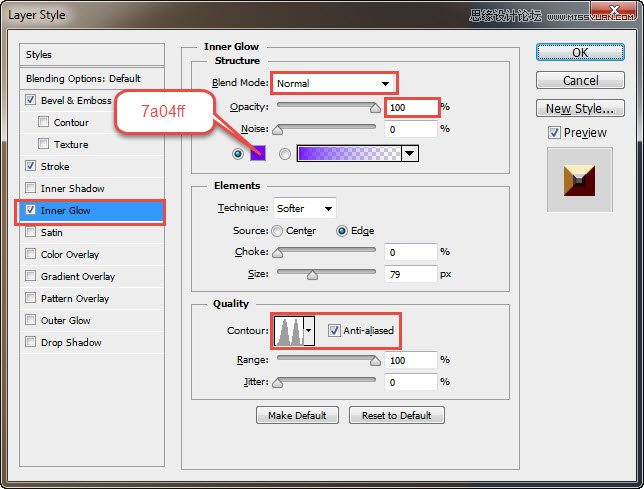Click the New Style... button
The height and width of the screenshot is (489, 644).
tap(580, 108)
